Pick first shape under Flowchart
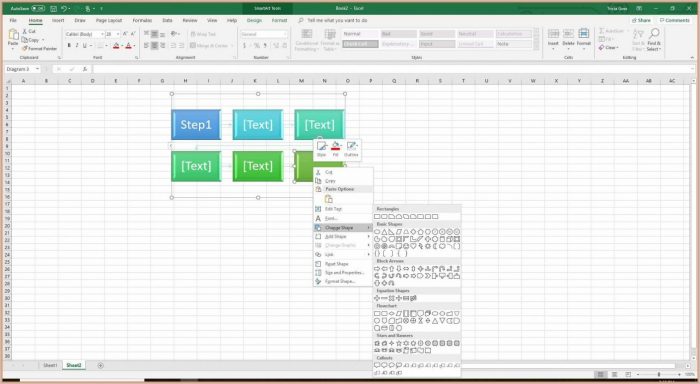The height and width of the screenshot is (384, 700). pyautogui.click(x=377, y=313)
